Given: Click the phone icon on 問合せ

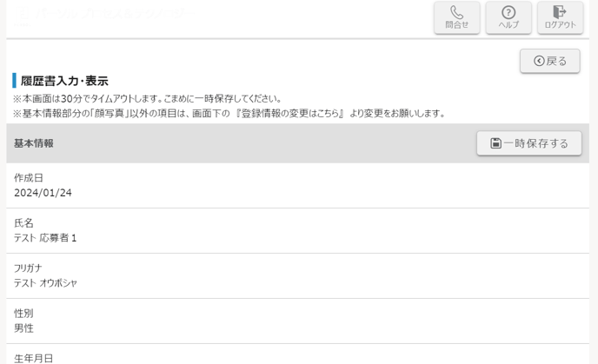Looking at the screenshot, I should [x=456, y=12].
